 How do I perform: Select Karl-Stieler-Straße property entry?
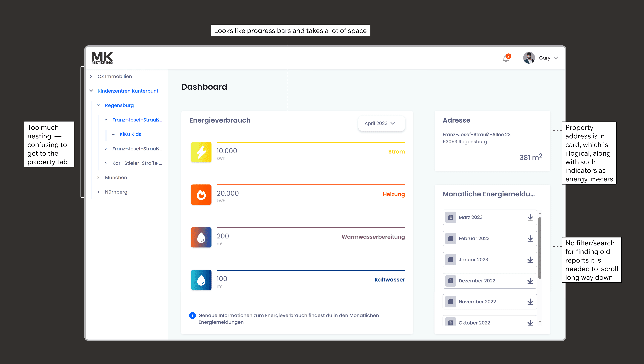pyautogui.click(x=137, y=163)
